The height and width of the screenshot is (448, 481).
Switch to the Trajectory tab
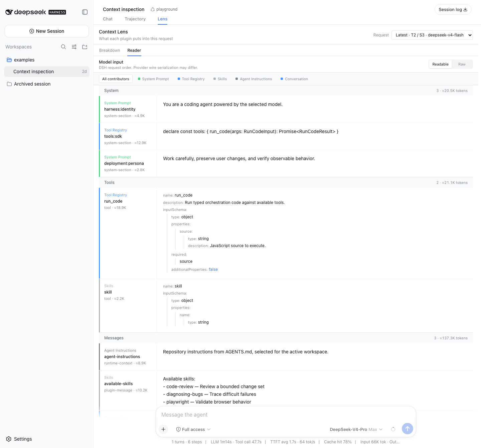[135, 19]
